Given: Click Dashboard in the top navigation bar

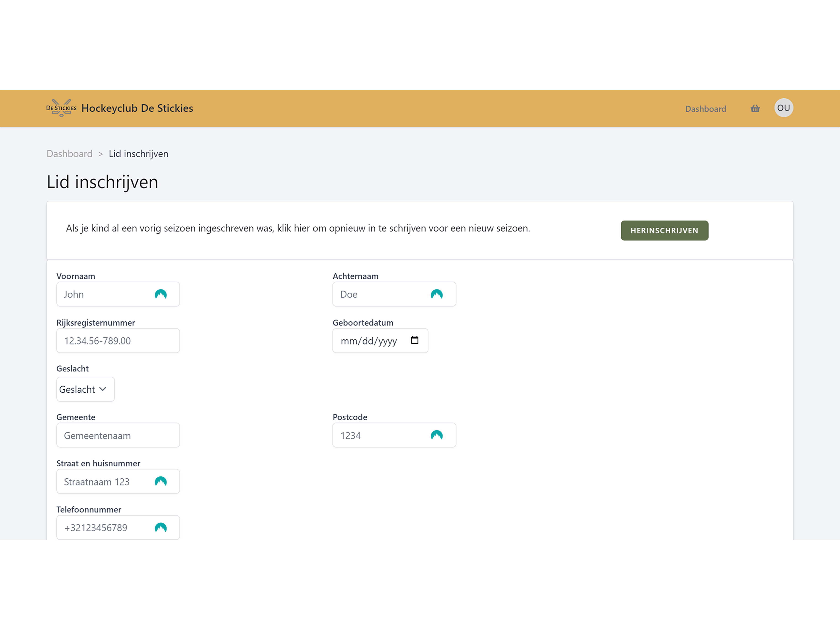Looking at the screenshot, I should pos(705,109).
